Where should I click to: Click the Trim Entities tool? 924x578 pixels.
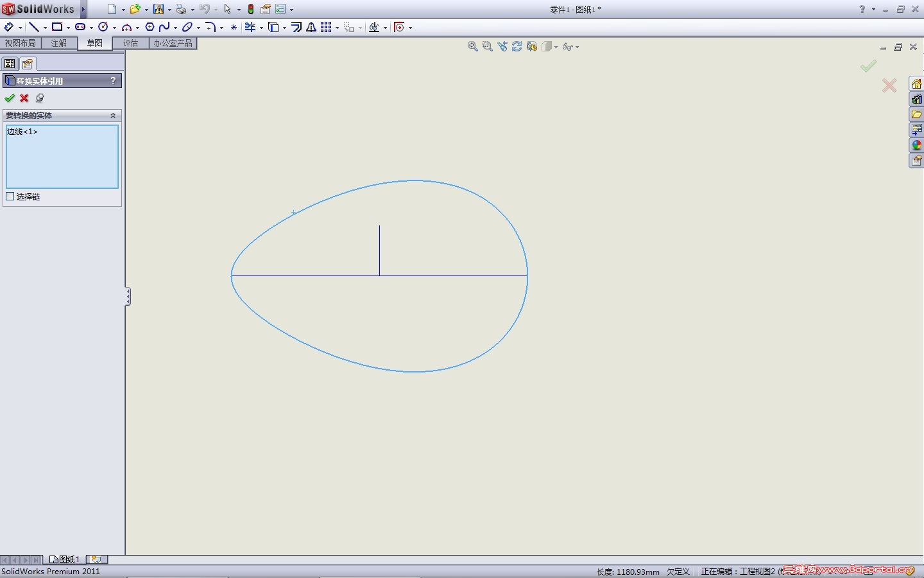click(250, 27)
